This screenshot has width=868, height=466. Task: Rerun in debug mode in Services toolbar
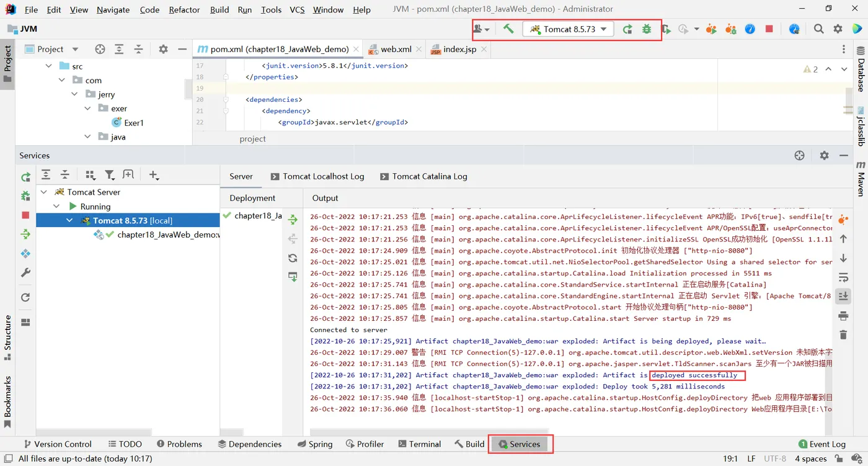[25, 196]
